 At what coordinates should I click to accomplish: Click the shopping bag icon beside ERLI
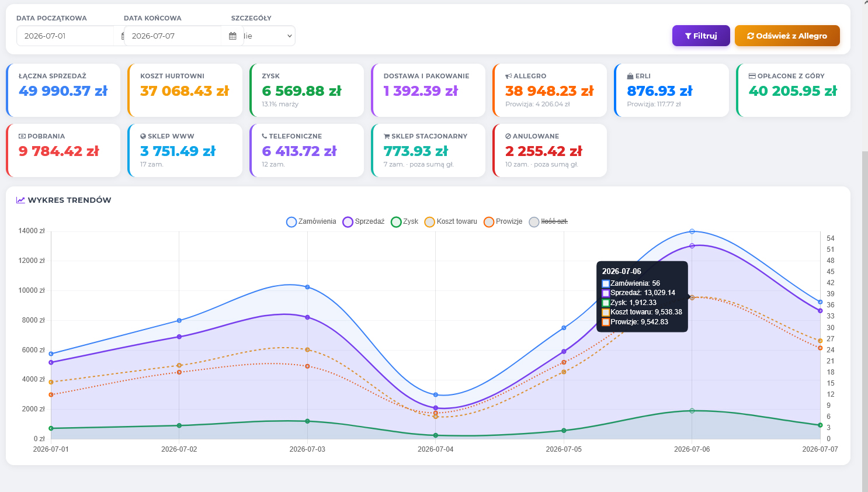[x=630, y=76]
